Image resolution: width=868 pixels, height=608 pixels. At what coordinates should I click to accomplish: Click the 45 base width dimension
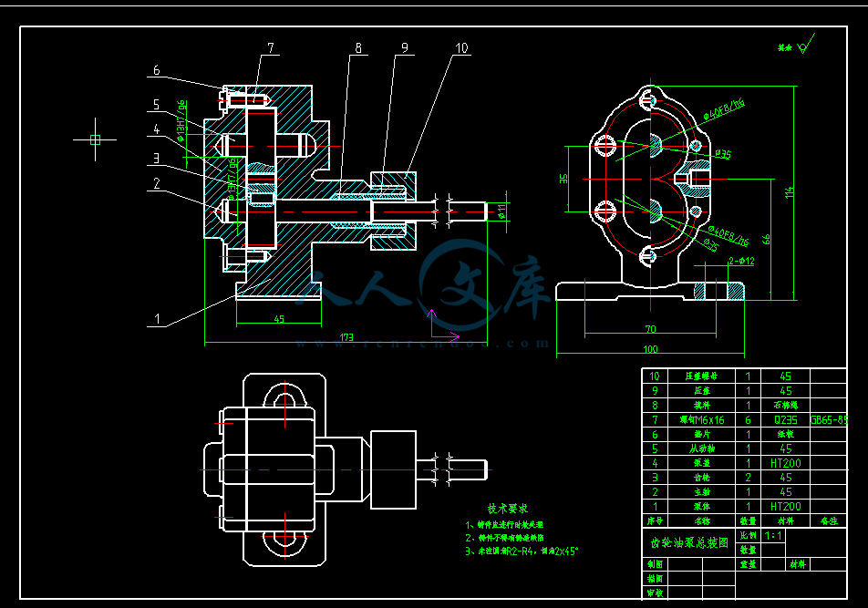pos(279,318)
